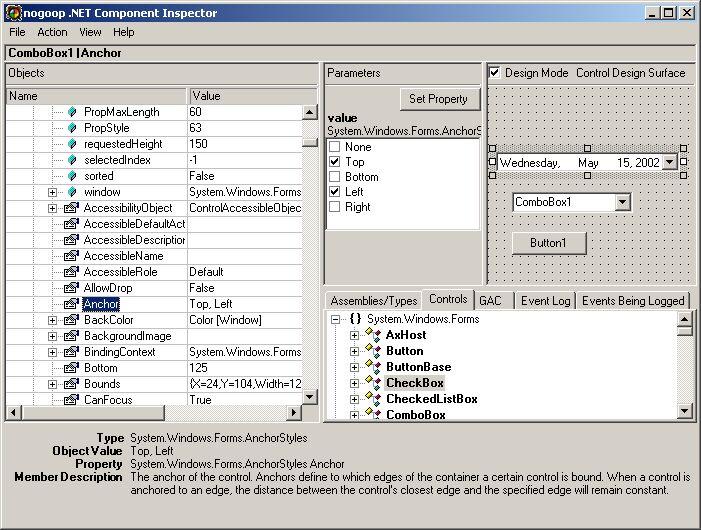Expand the BackColor property node
This screenshot has height=530, width=701.
pyautogui.click(x=52, y=320)
